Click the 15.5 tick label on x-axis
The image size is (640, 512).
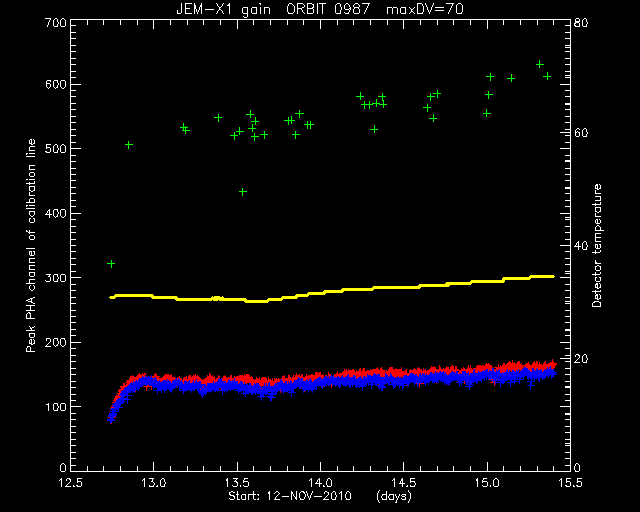570,483
